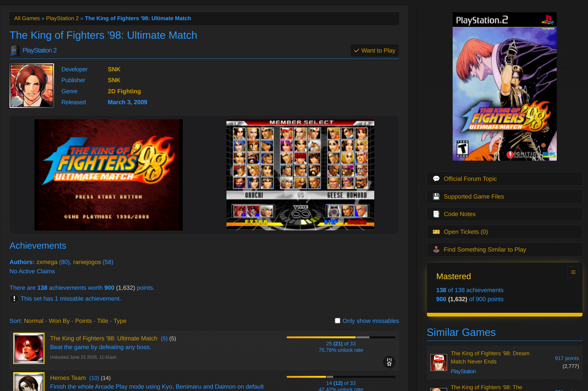The height and width of the screenshot is (391, 588).
Task: Go to PlayStation 2 breadcrumb
Action: (62, 18)
